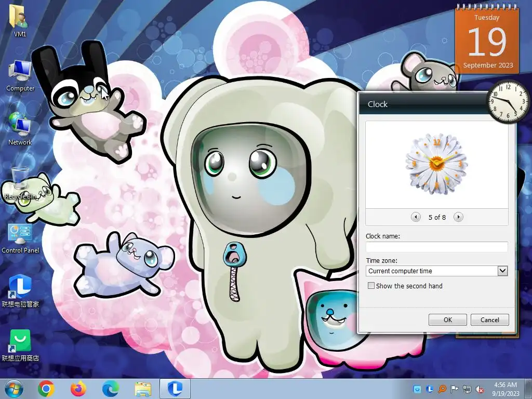The width and height of the screenshot is (532, 399).
Task: Enable Show the second hand
Action: 371,286
